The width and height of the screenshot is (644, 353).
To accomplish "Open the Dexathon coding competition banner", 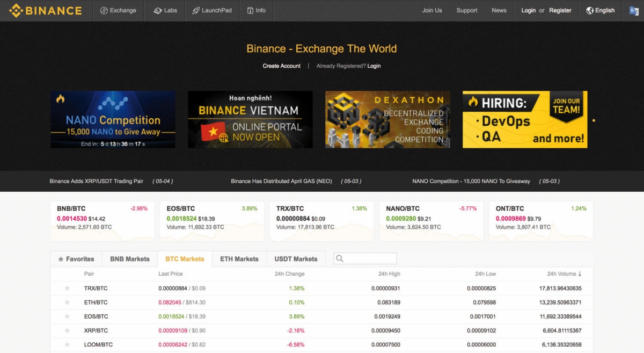I will point(387,119).
